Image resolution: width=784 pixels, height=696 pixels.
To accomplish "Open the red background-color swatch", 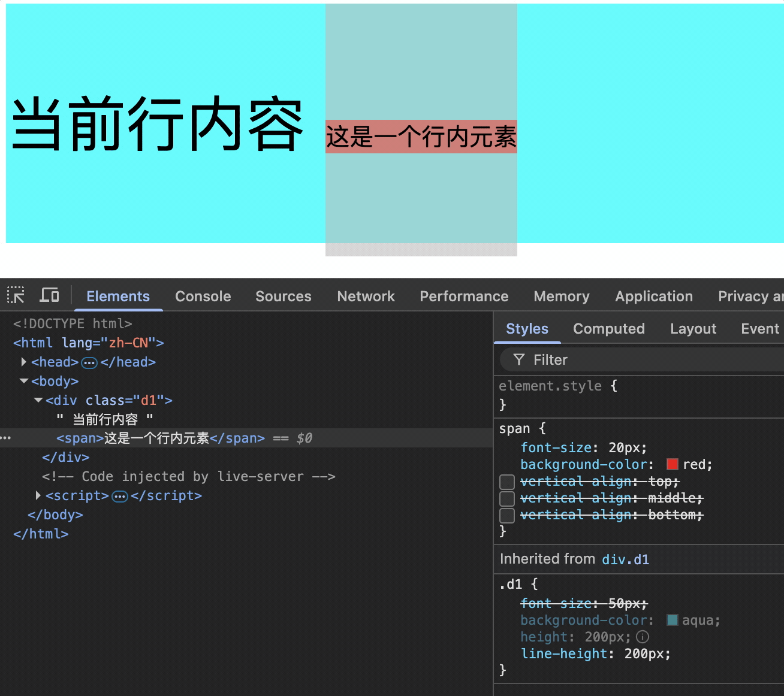I will [x=673, y=464].
